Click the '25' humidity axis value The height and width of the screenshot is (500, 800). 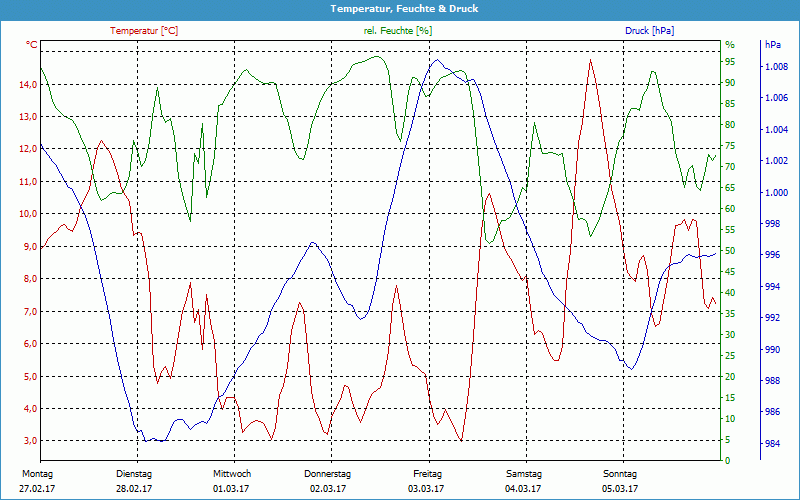730,356
